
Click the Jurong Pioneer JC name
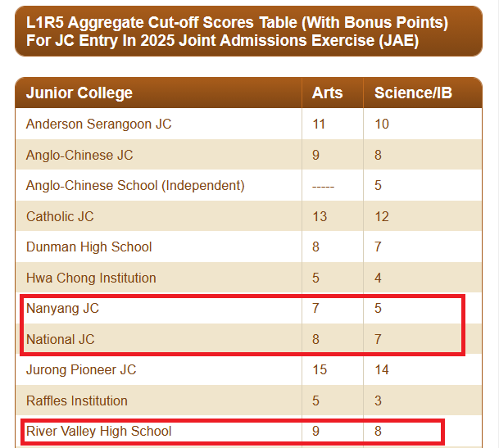(x=81, y=370)
